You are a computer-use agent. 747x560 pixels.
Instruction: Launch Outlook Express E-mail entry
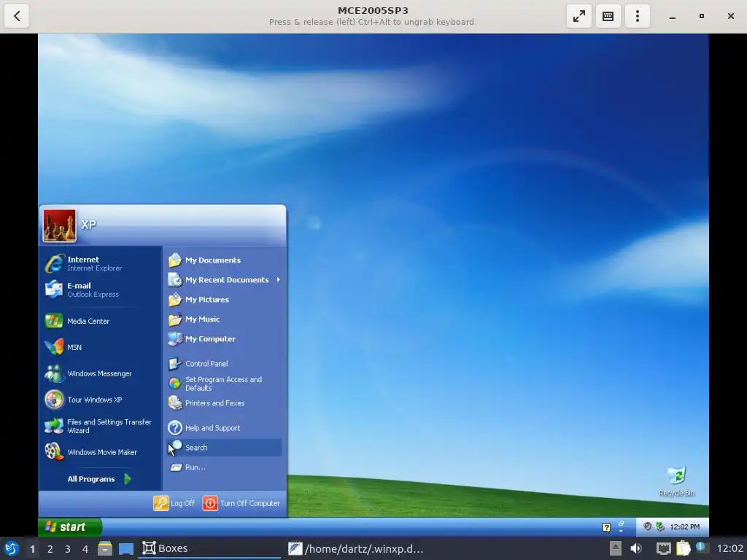coord(101,289)
